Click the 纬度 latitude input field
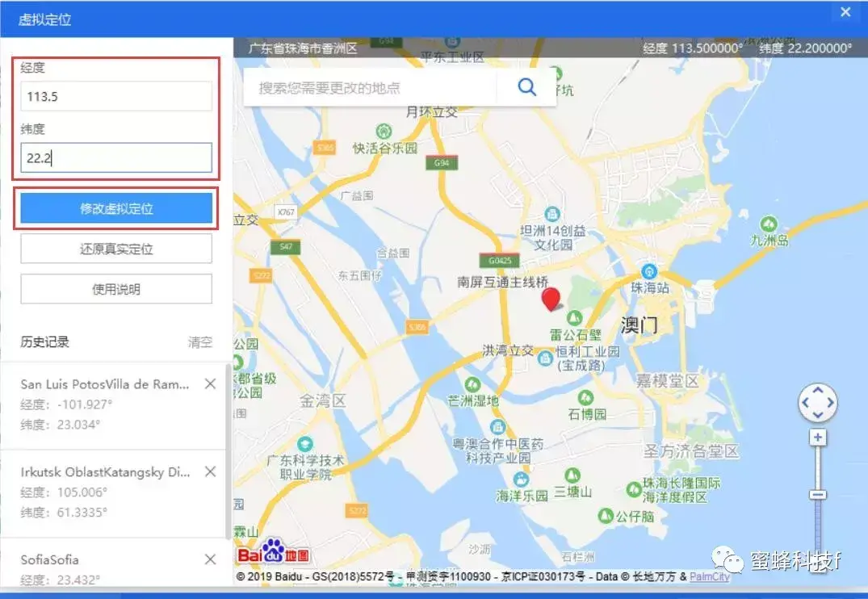 pyautogui.click(x=116, y=158)
